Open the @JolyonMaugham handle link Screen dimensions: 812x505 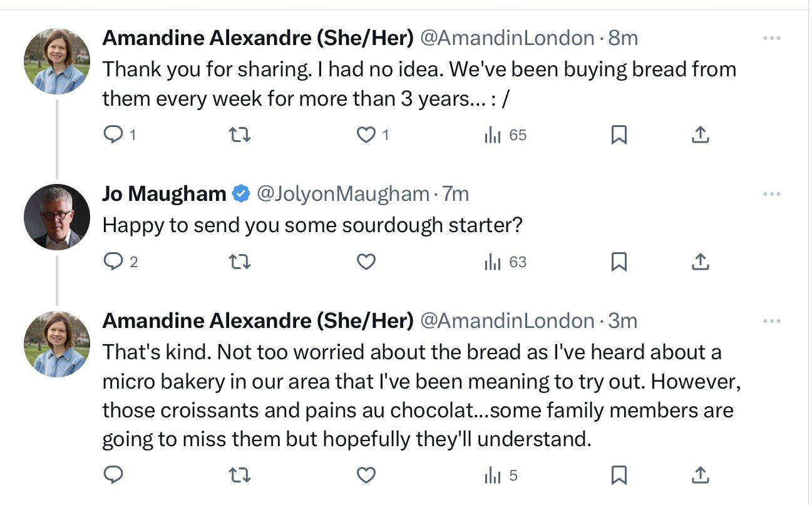coord(343,194)
